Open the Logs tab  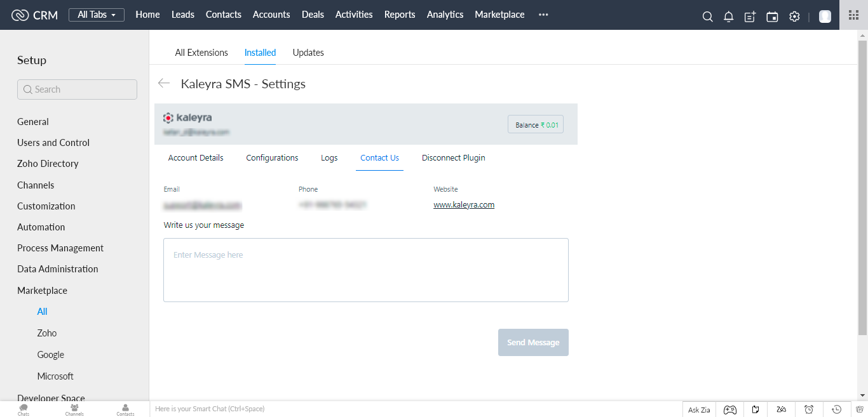[329, 157]
